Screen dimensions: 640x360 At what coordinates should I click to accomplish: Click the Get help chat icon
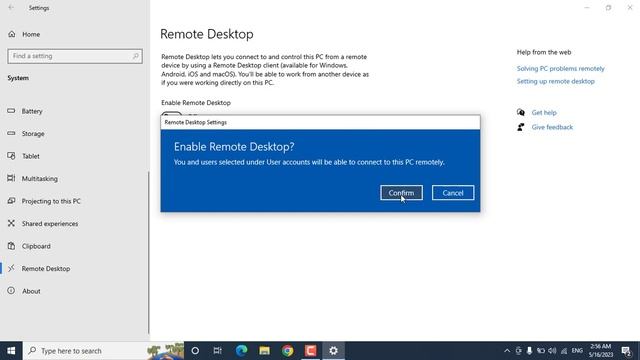point(521,112)
